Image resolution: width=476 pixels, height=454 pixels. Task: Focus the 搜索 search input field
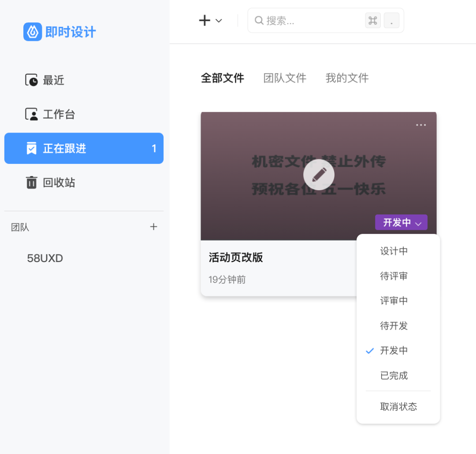[326, 20]
